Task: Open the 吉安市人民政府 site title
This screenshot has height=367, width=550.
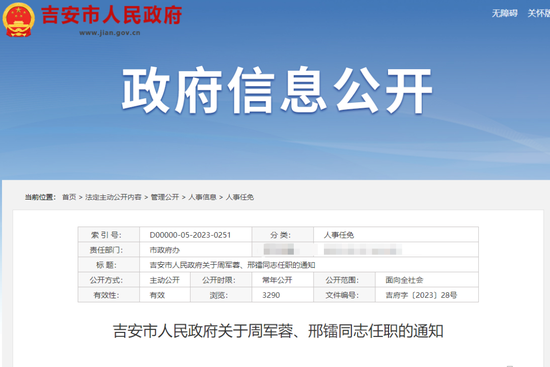Action: 112,15
